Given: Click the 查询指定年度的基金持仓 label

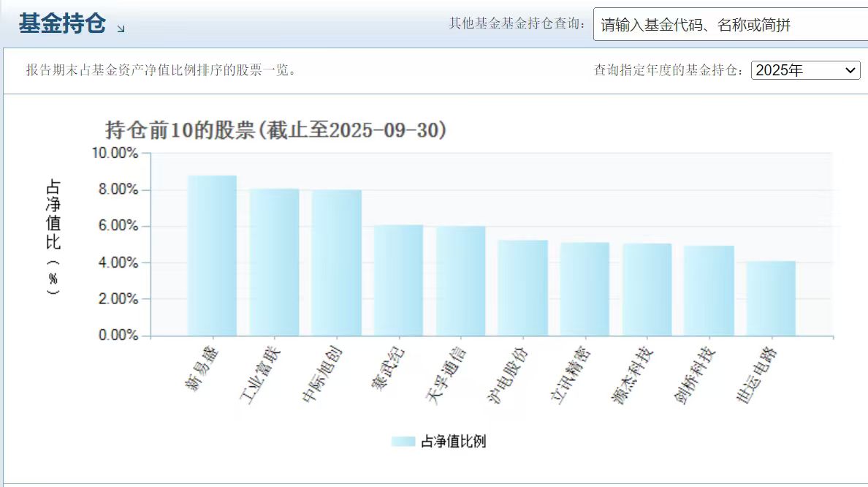Looking at the screenshot, I should coord(668,70).
